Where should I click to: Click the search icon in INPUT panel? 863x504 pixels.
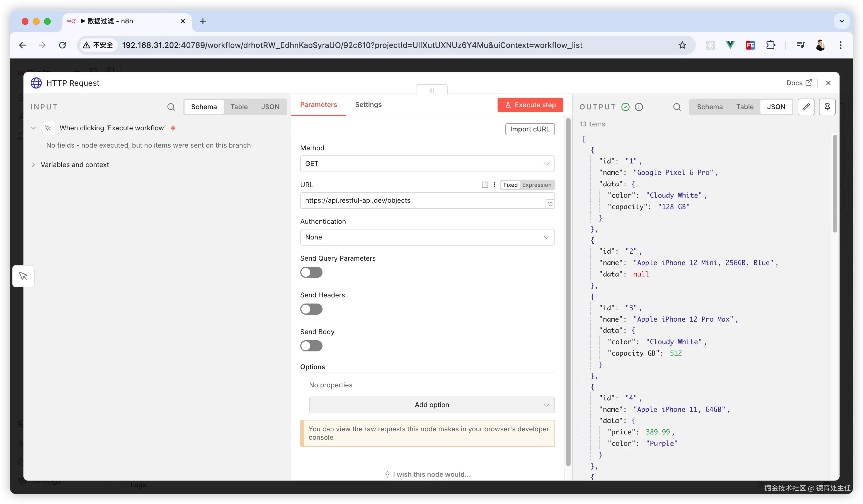[171, 107]
